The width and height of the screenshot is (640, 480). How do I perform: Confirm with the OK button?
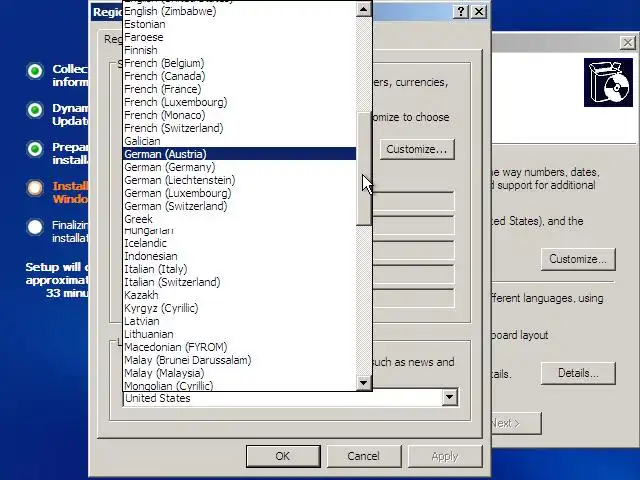pyautogui.click(x=283, y=456)
